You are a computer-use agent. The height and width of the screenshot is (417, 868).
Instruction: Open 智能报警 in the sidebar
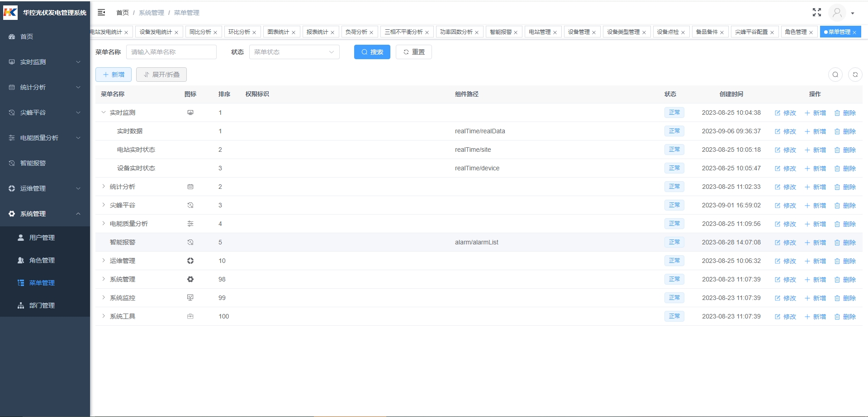tap(45, 163)
